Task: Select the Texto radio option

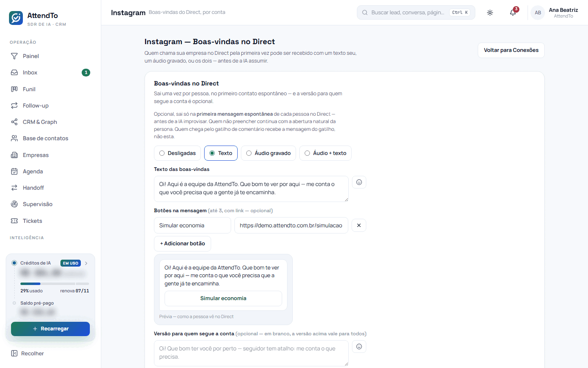Action: pyautogui.click(x=221, y=153)
